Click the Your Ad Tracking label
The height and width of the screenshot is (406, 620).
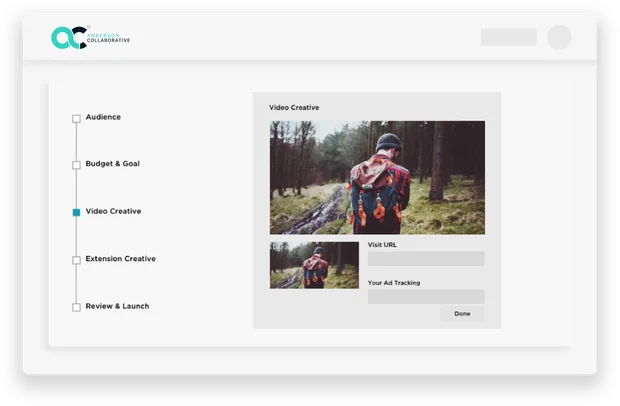point(394,283)
